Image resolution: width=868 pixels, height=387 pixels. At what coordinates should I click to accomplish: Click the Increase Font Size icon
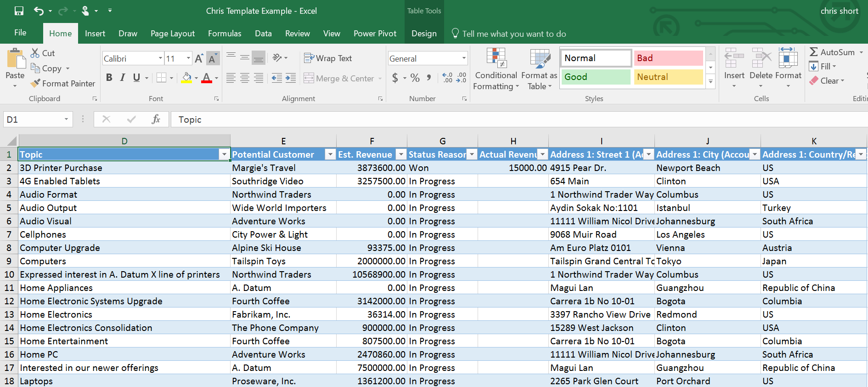tap(199, 59)
